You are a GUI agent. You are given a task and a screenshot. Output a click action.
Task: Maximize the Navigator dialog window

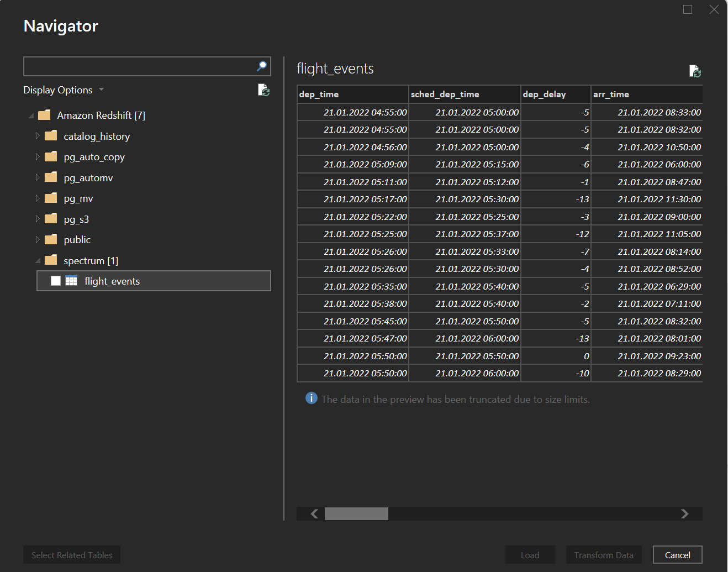point(688,9)
